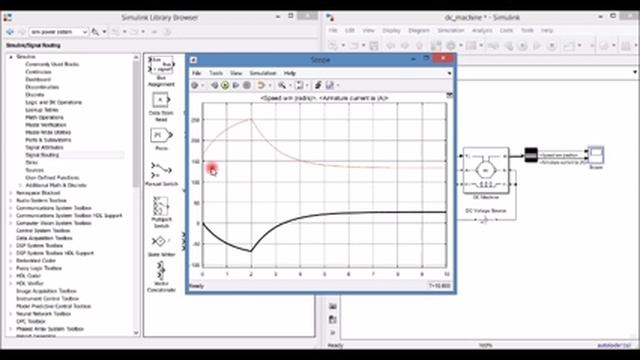Open dropdown next to Scope configuration gear

202,86
